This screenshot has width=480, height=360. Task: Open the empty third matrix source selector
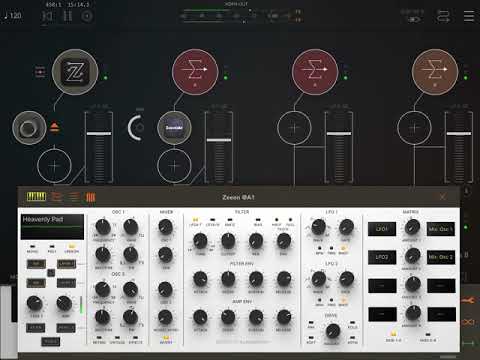pos(382,286)
